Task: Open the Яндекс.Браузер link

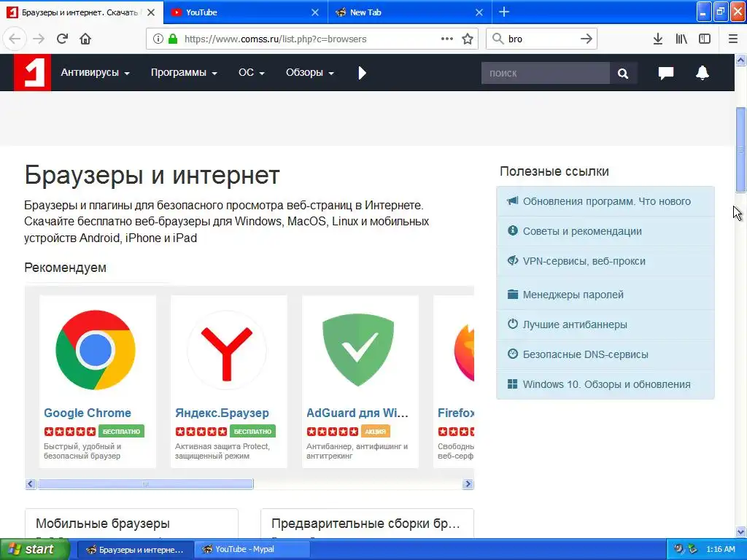Action: pos(222,413)
